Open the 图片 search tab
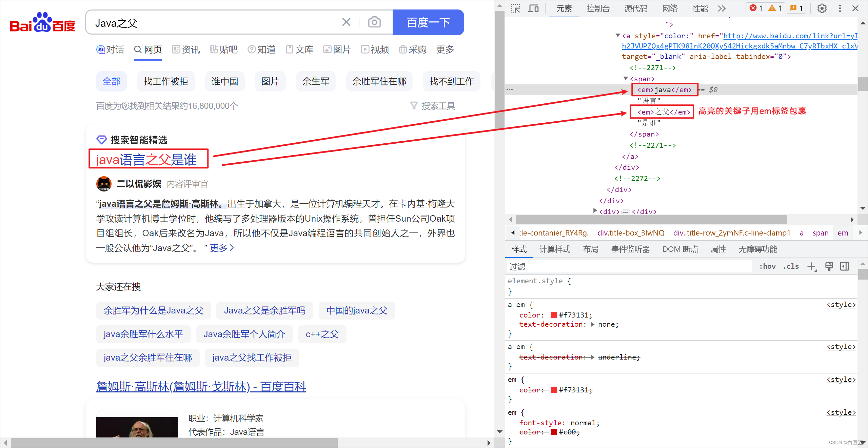Screen dimensions: 868x448 tap(337, 49)
